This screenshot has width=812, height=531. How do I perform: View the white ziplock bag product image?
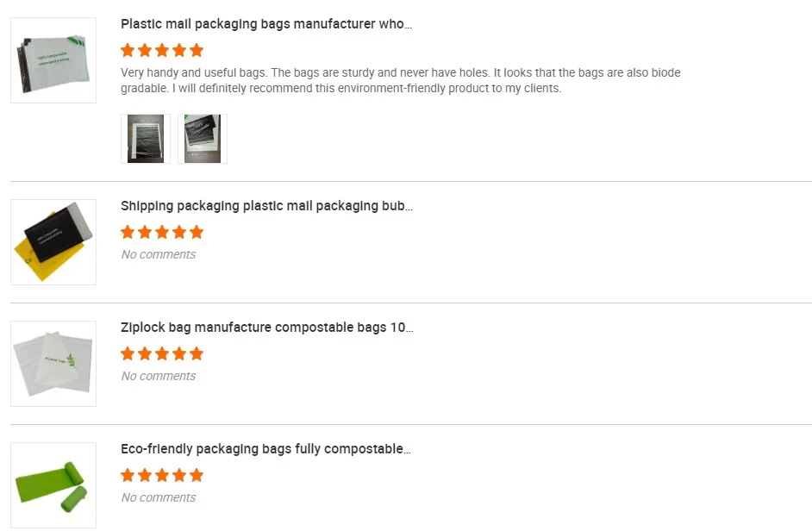point(53,364)
